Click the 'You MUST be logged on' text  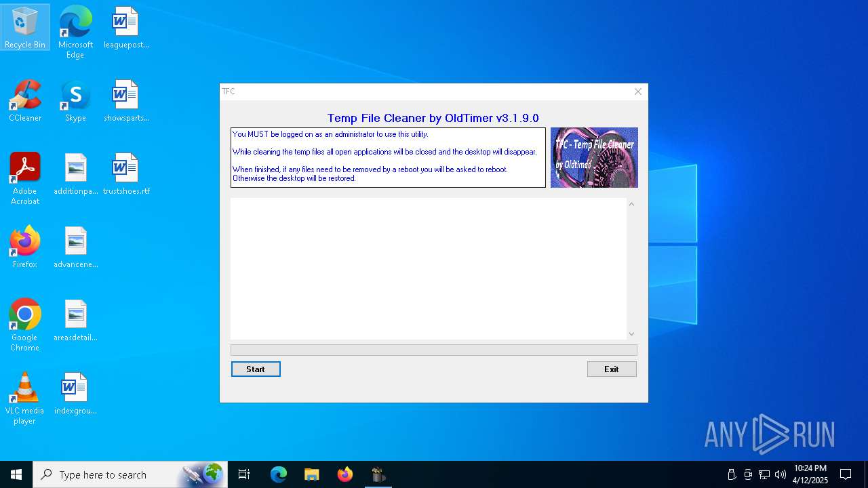pos(330,134)
